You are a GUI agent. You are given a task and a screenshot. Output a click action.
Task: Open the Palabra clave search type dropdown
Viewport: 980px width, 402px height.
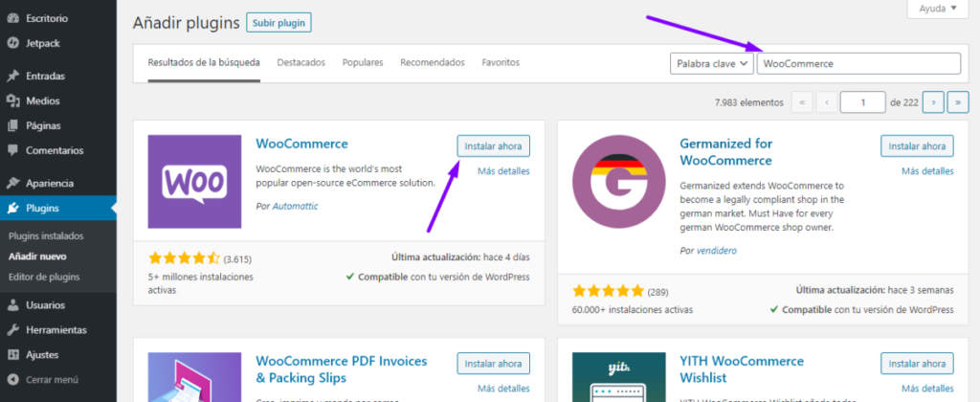coord(712,64)
